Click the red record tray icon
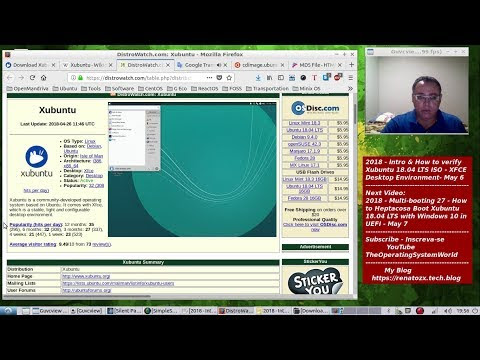 (x=420, y=311)
